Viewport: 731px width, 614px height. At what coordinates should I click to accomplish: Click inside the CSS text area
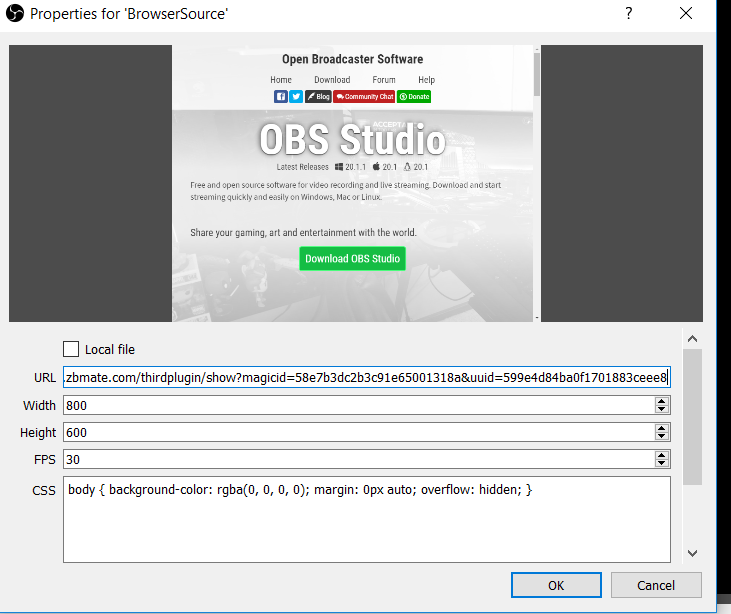[x=367, y=519]
